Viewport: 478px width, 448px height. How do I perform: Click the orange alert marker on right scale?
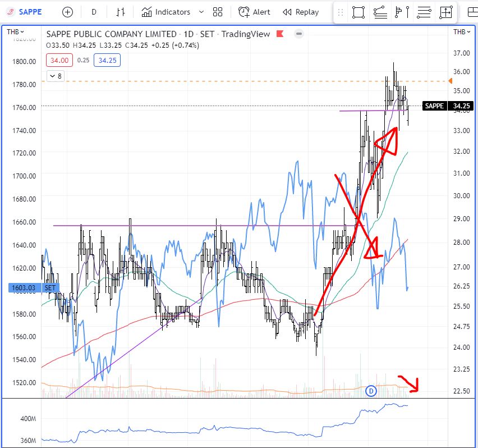pos(451,81)
